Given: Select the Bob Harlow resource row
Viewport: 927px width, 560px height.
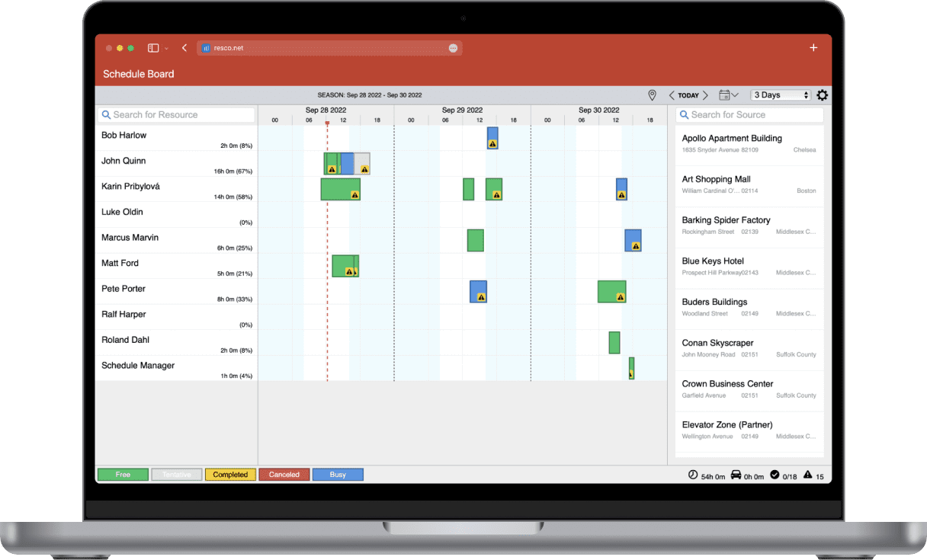Looking at the screenshot, I should [177, 138].
